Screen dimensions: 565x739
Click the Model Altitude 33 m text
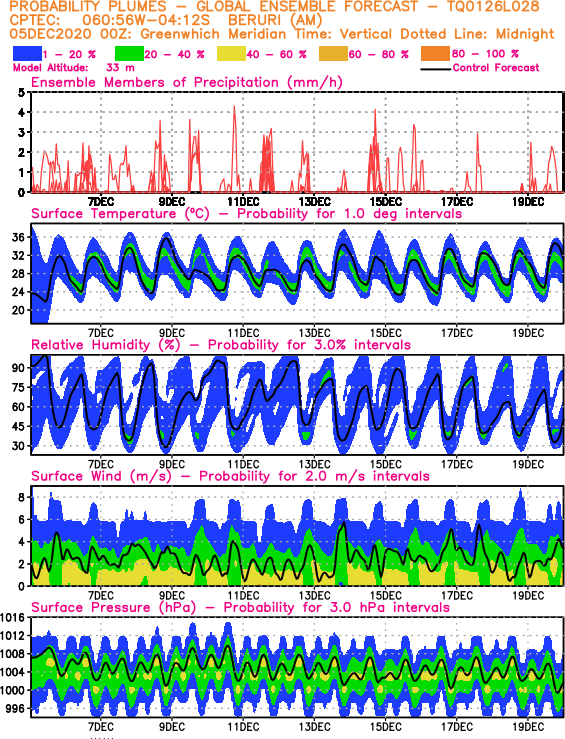(74, 68)
